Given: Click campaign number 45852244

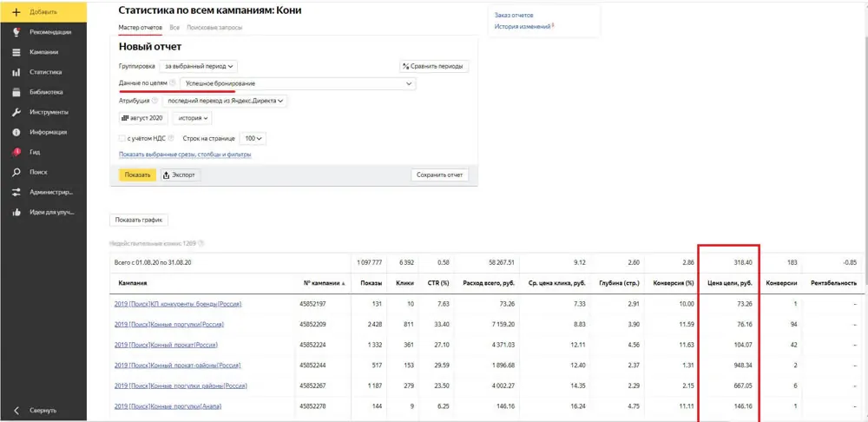Looking at the screenshot, I should click(313, 365).
